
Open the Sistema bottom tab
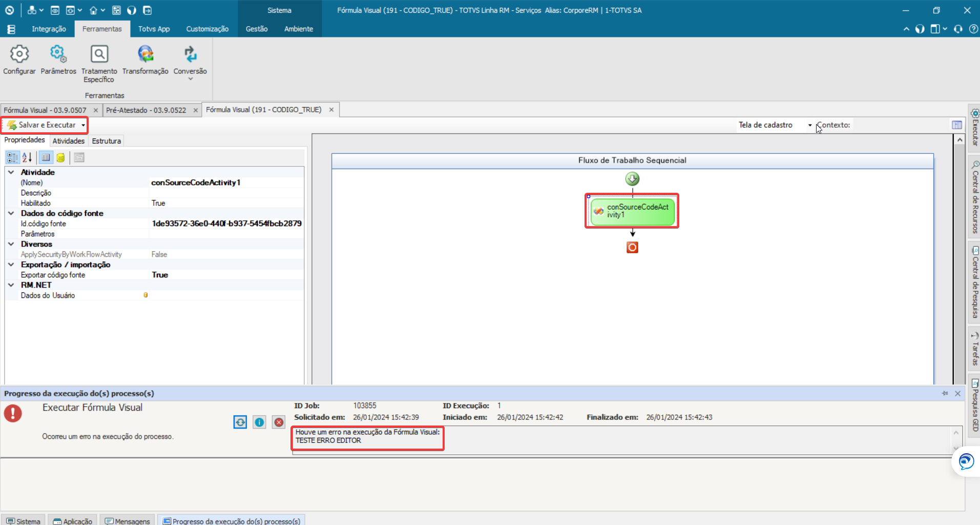(x=24, y=520)
